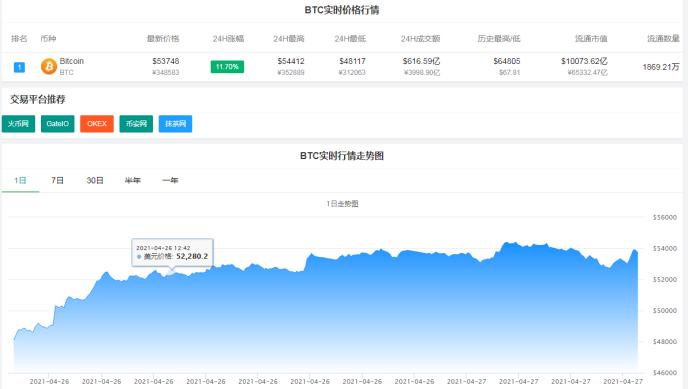Open the 币安网 exchange button
The image size is (688, 389).
coord(136,124)
